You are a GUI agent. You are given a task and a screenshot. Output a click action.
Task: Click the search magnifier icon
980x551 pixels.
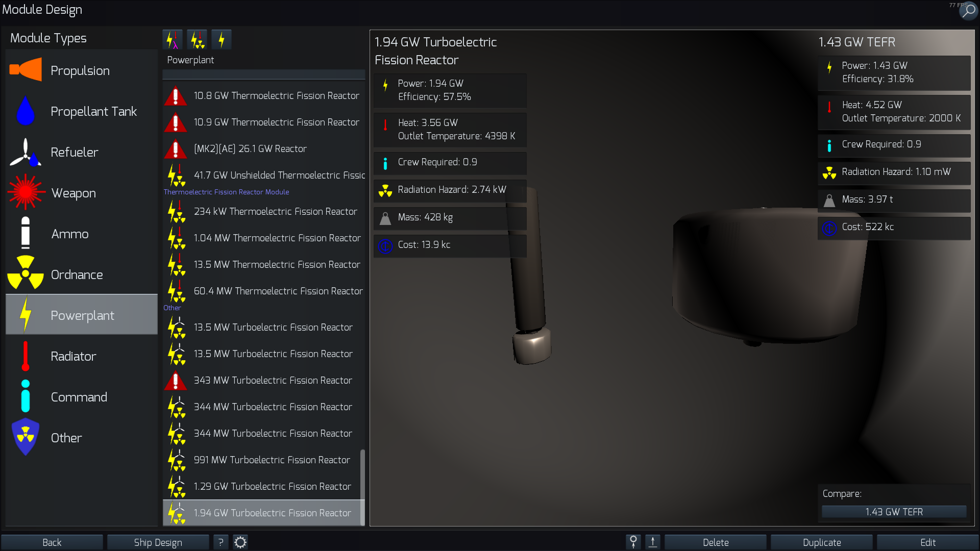968,11
